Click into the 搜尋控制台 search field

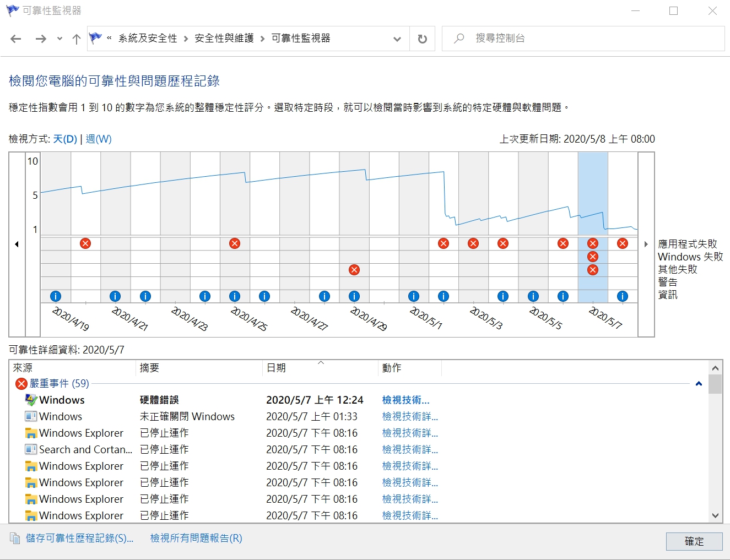click(x=583, y=39)
